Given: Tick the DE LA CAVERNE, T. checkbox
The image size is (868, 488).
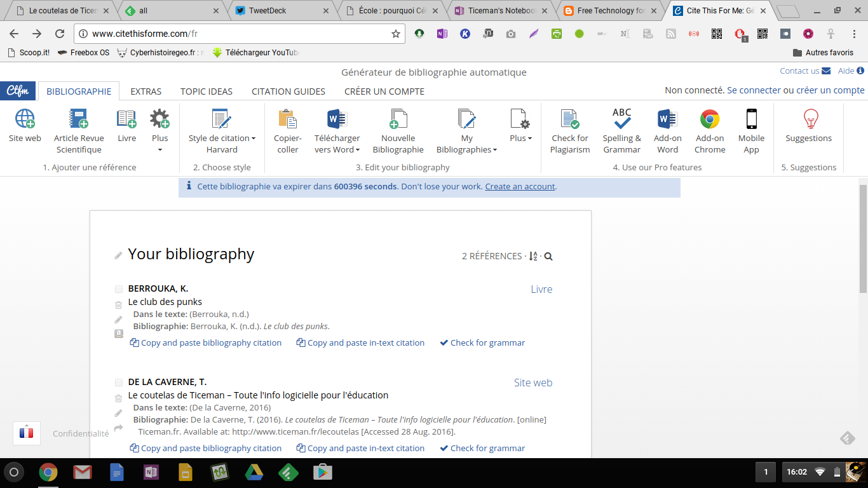Looking at the screenshot, I should click(x=118, y=383).
